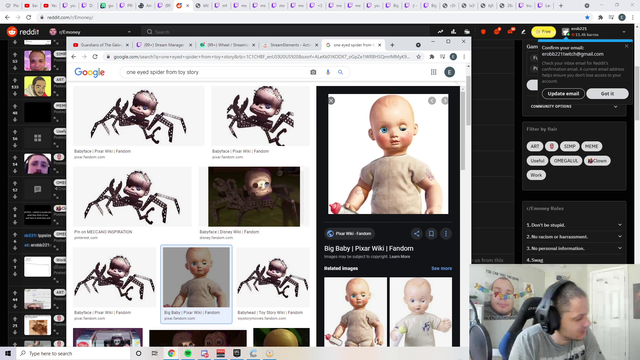640x360 pixels.
Task: Close the image preview panel
Action: pyautogui.click(x=331, y=100)
